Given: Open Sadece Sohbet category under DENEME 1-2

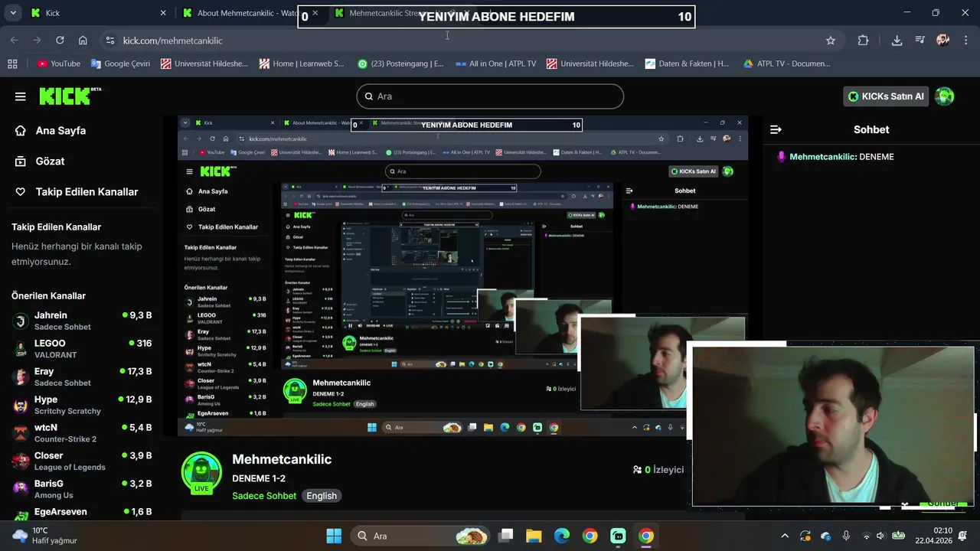Looking at the screenshot, I should [264, 496].
